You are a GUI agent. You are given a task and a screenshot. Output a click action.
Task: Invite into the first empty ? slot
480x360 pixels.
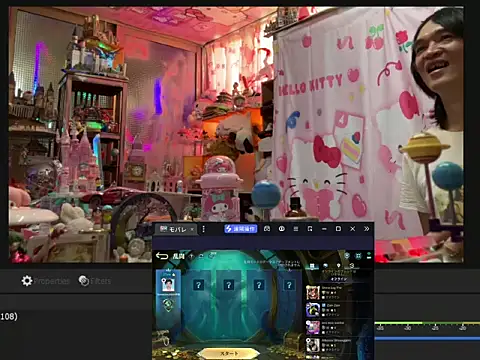199,285
